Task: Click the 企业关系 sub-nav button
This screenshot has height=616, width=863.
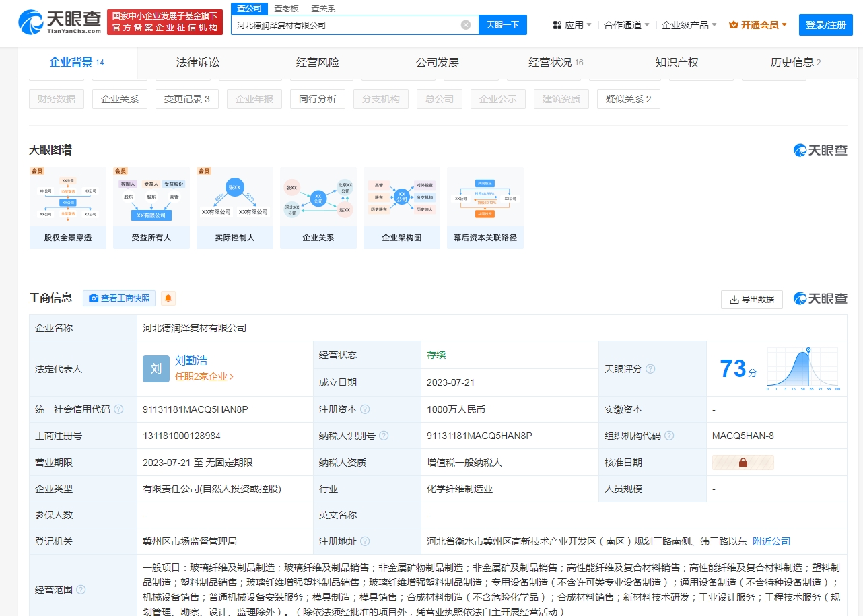Action: (x=120, y=99)
